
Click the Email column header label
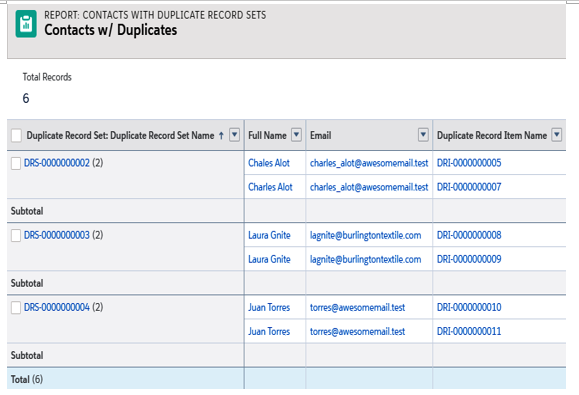click(321, 135)
